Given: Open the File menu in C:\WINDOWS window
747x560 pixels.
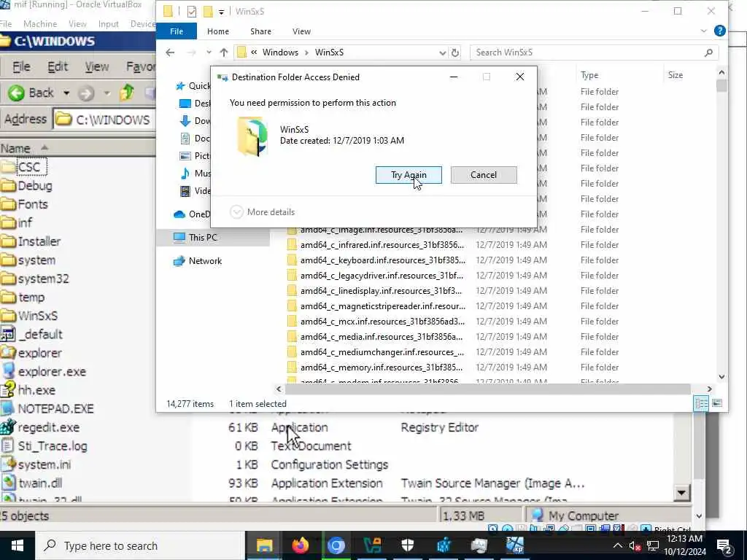Looking at the screenshot, I should (x=21, y=66).
